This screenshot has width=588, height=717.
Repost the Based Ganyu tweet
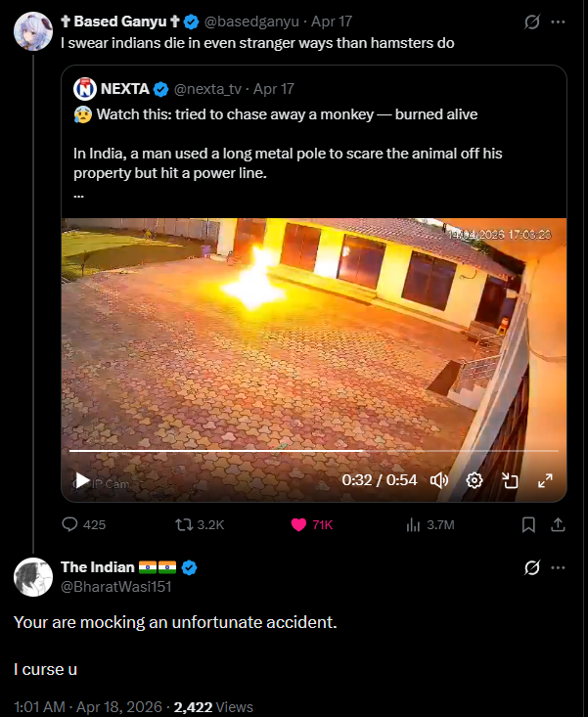183,524
